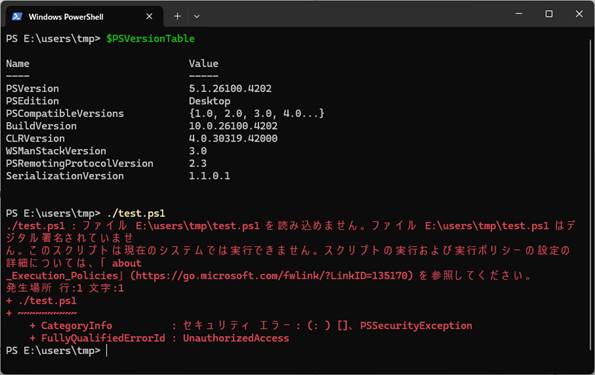Minimize the terminal window
Screen dimensions: 595x375
519,14
